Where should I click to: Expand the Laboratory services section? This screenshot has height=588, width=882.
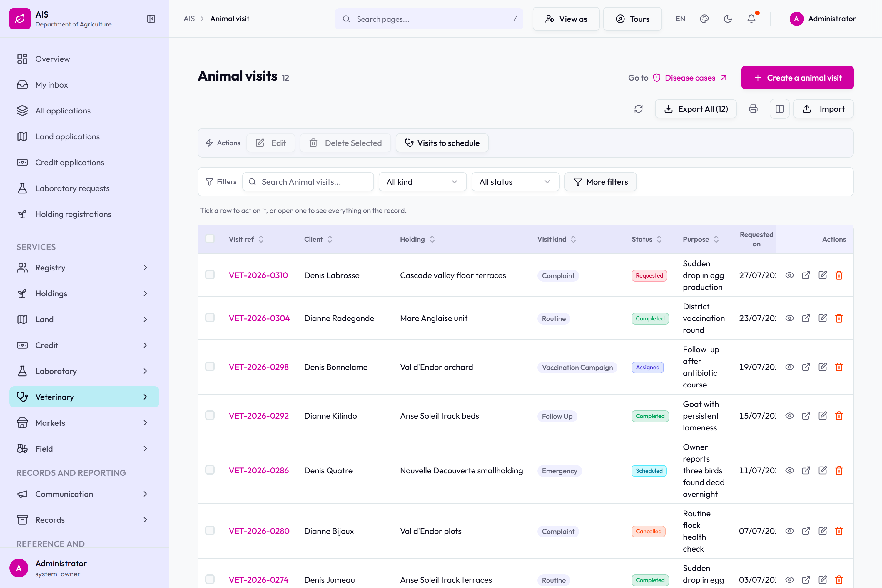84,371
